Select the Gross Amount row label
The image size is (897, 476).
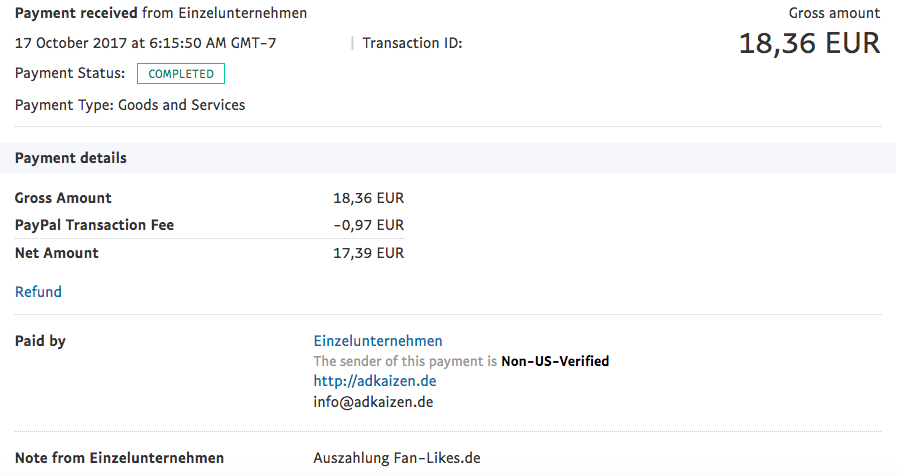coord(63,198)
